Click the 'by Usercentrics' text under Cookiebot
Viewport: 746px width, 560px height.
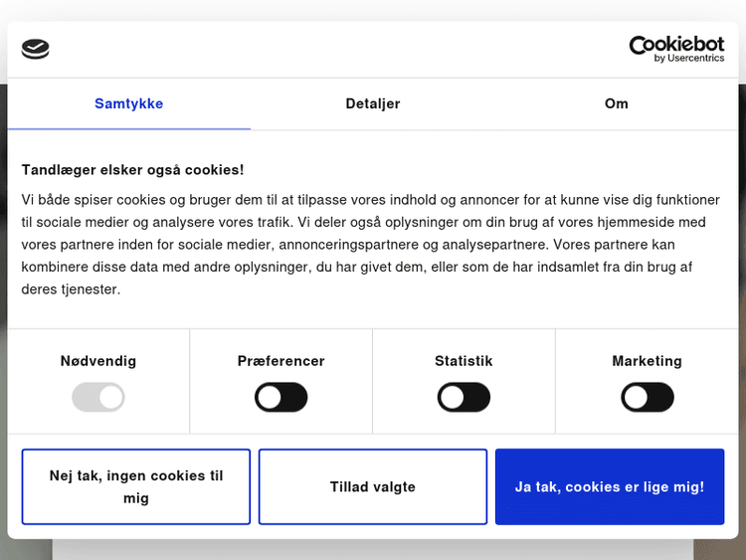click(688, 59)
